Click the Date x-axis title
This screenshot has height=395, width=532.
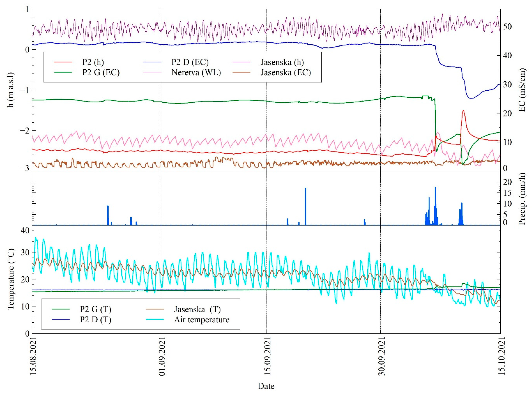point(266,386)
